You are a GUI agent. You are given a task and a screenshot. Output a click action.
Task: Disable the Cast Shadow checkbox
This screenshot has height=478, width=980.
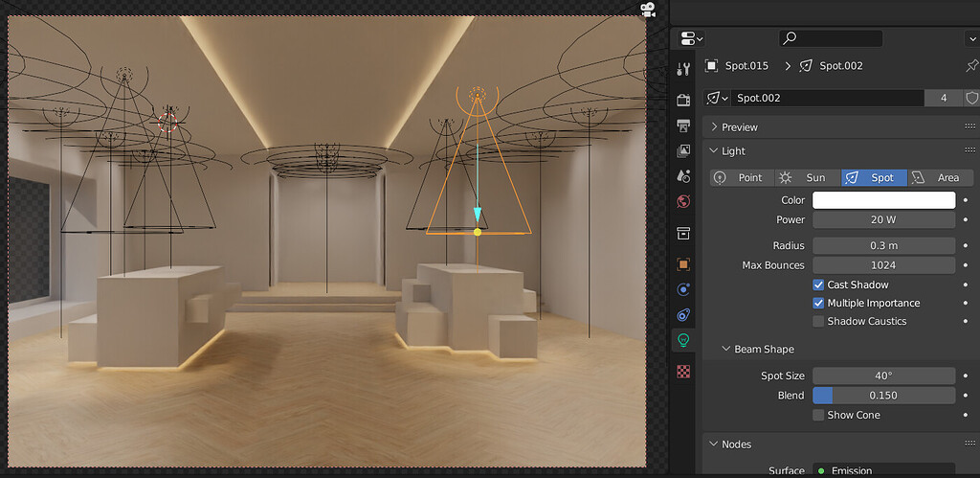click(818, 285)
